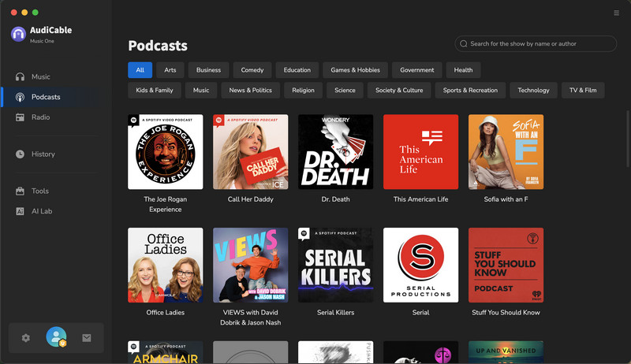Screen dimensions: 631x364
Task: Open Serial Killers podcast cover
Action: pyautogui.click(x=336, y=266)
